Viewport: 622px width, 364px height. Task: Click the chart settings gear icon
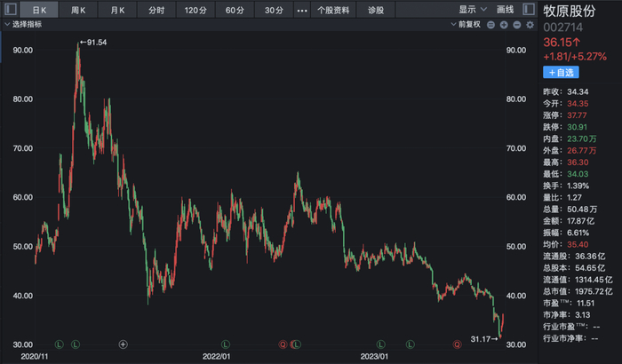tap(529, 24)
